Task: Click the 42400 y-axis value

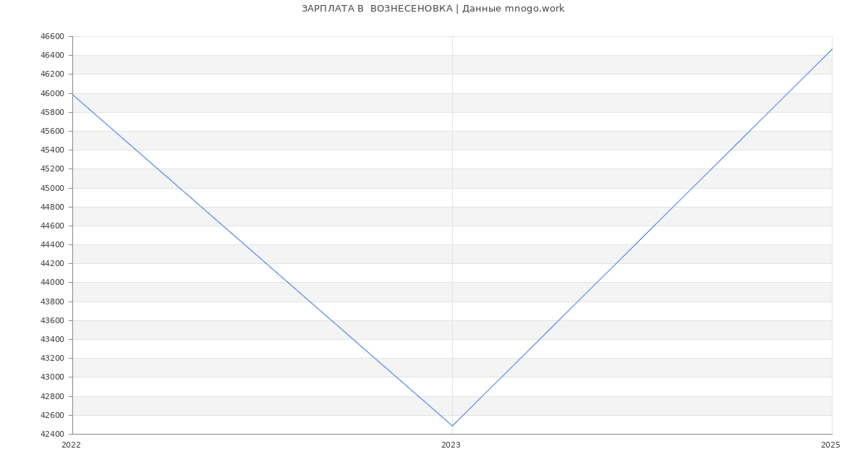Action: (52, 434)
